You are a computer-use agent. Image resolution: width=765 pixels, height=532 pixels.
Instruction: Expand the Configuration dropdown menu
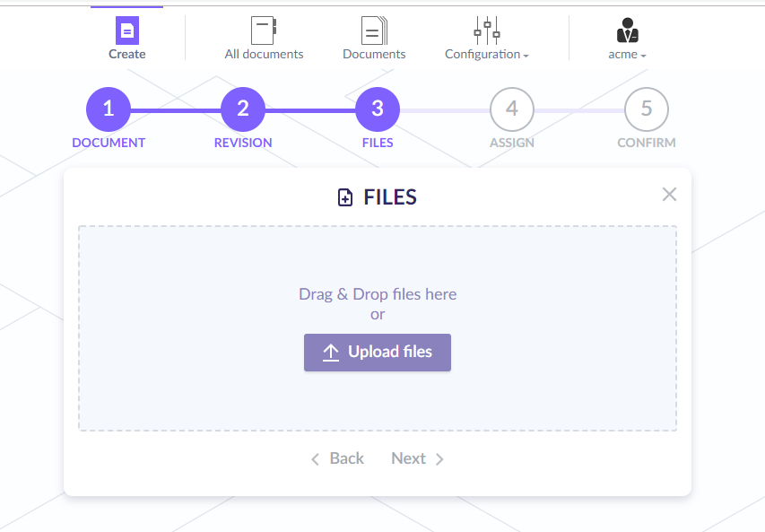click(487, 54)
